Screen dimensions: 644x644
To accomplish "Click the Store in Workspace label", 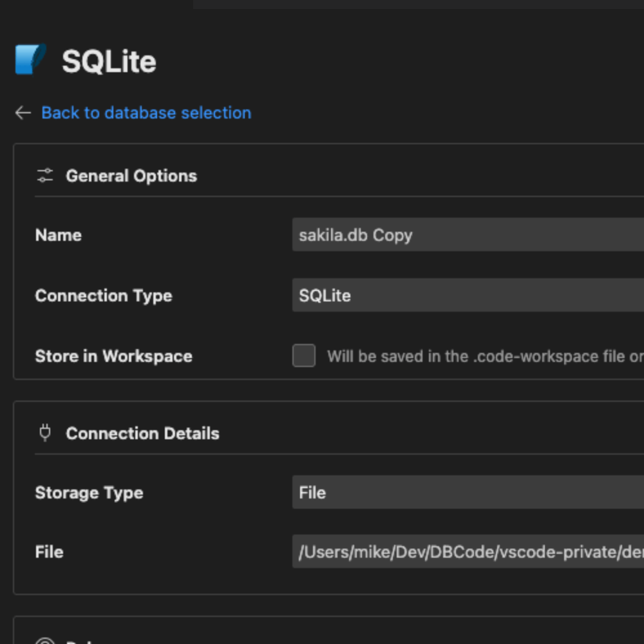I will coord(113,356).
